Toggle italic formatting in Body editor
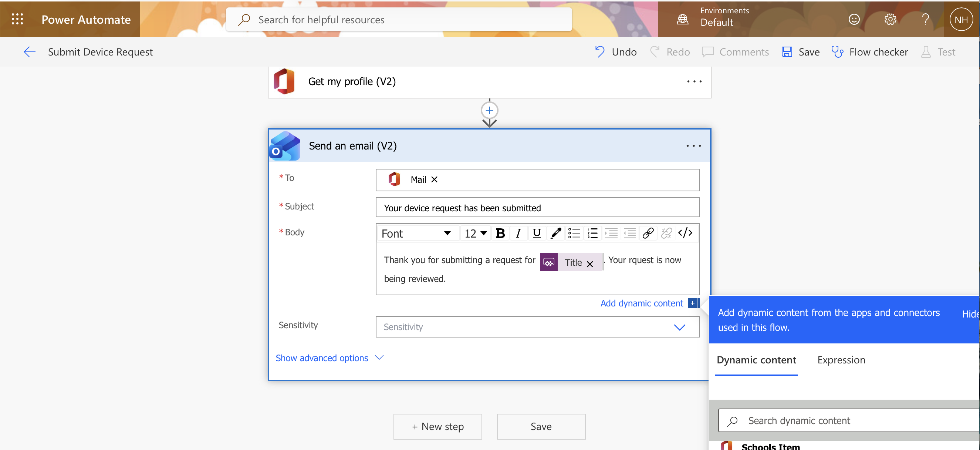 (x=518, y=233)
